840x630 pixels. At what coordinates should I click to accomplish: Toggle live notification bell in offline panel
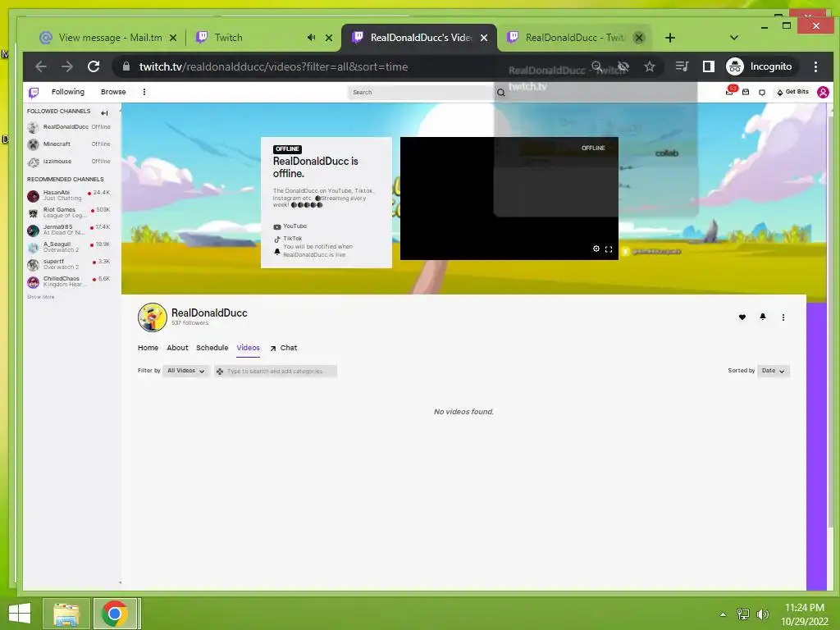click(x=277, y=251)
